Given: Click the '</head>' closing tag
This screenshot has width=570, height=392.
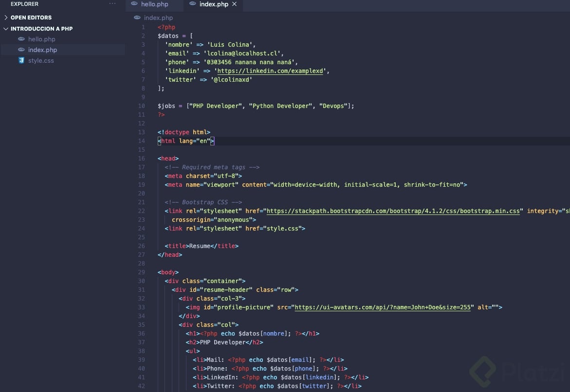Looking at the screenshot, I should 170,255.
